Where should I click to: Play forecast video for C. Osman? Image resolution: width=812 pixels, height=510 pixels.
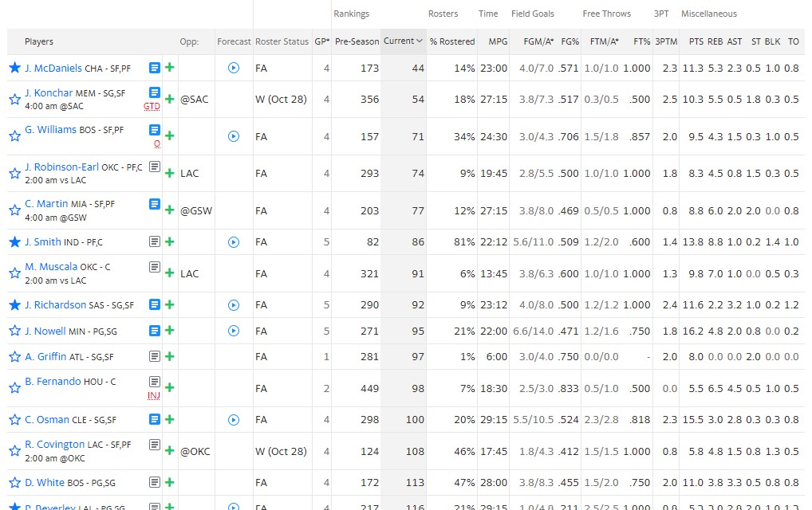coord(233,420)
